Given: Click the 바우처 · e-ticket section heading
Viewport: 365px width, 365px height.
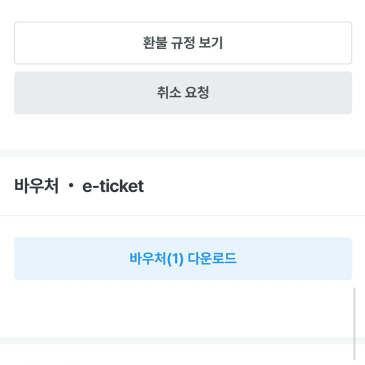Looking at the screenshot, I should (79, 186).
